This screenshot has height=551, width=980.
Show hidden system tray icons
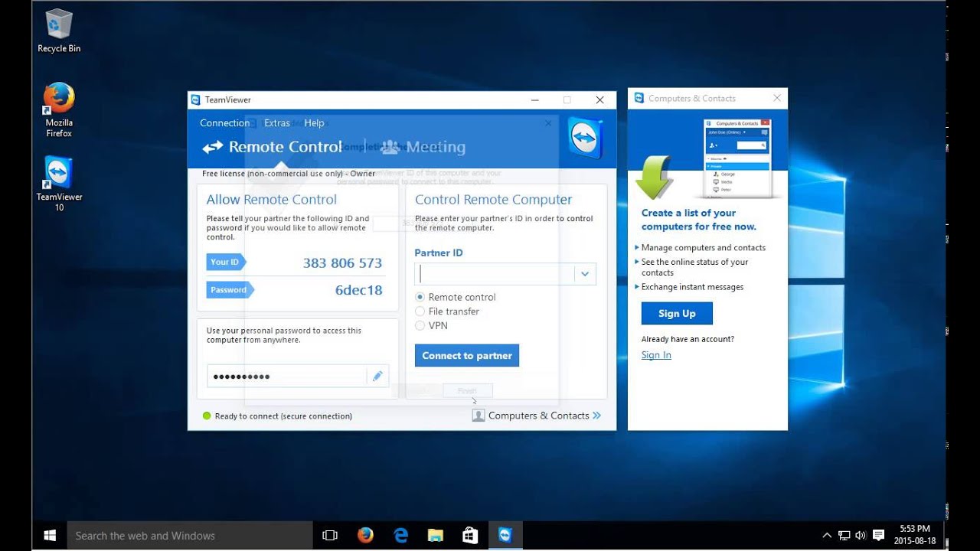pyautogui.click(x=827, y=536)
